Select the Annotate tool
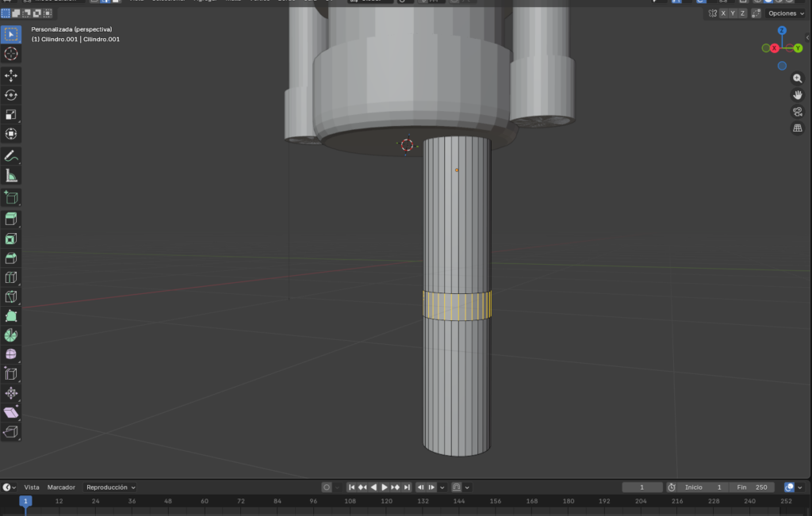This screenshot has width=812, height=516. [x=10, y=156]
